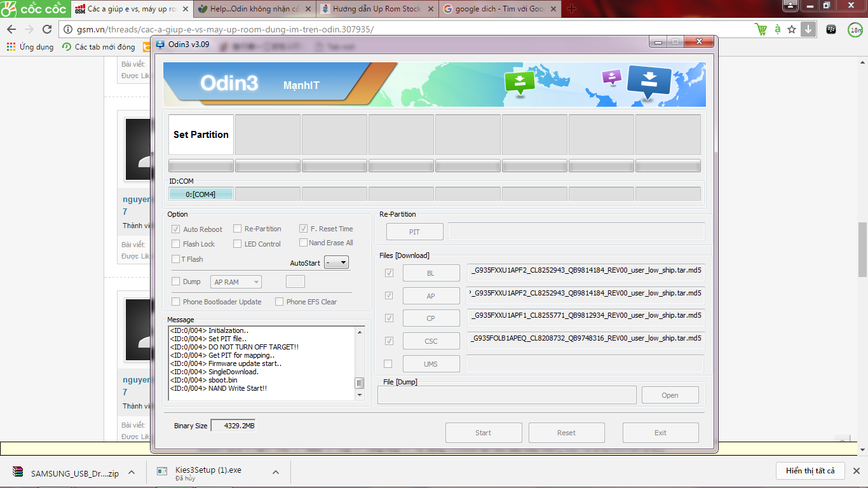Check Nand Erase All
The width and height of the screenshot is (868, 488).
(x=304, y=243)
